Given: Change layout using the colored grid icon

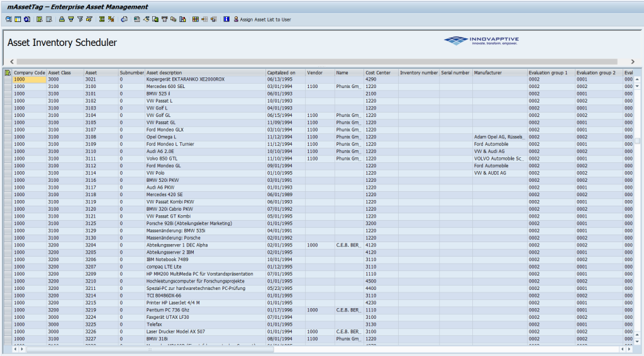Looking at the screenshot, I should pyautogui.click(x=195, y=19).
